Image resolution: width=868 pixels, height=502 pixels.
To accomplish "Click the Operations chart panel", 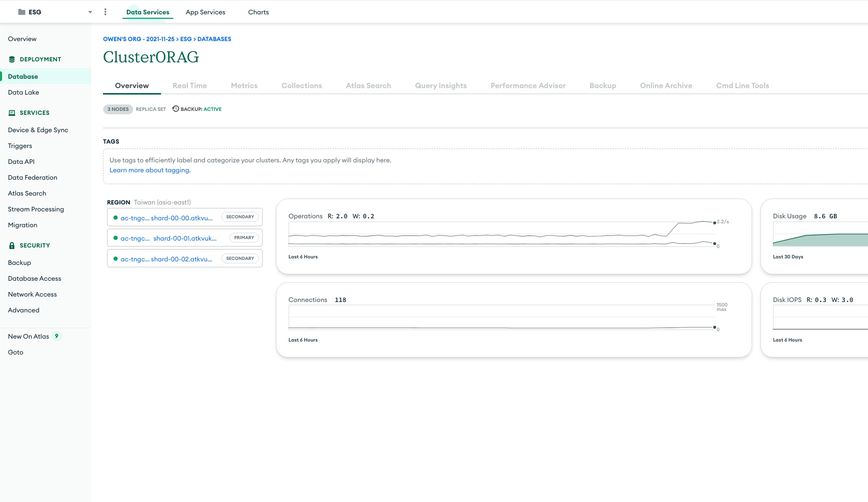I will (x=513, y=236).
